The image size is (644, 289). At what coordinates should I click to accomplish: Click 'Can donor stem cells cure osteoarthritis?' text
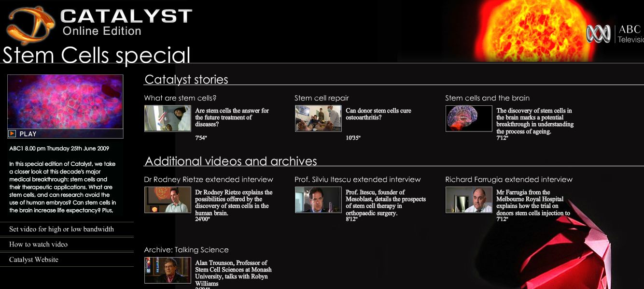tap(378, 114)
